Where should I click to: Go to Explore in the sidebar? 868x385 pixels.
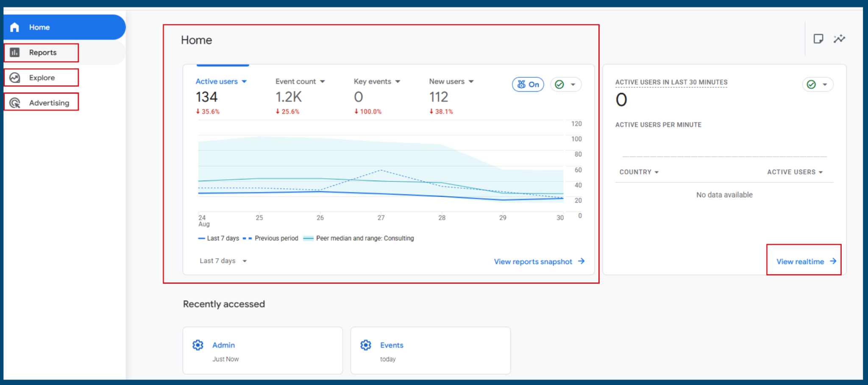42,78
